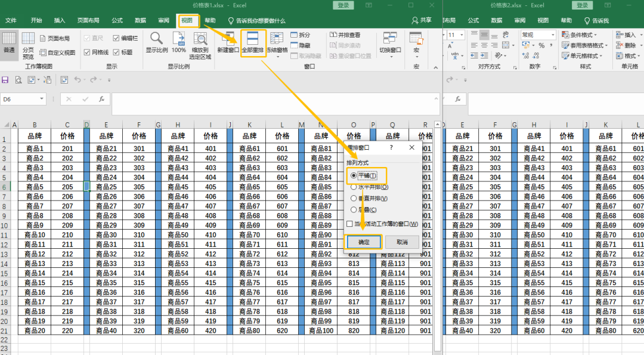This screenshot has width=644, height=355.
Task: Click Tell me search in 价格表1
Action: 256,20
